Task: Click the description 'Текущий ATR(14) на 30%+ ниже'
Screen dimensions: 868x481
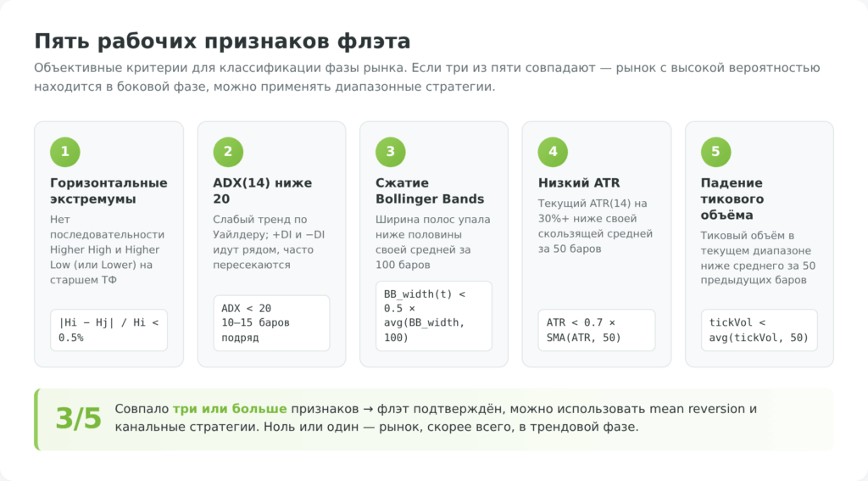Action: pyautogui.click(x=595, y=227)
